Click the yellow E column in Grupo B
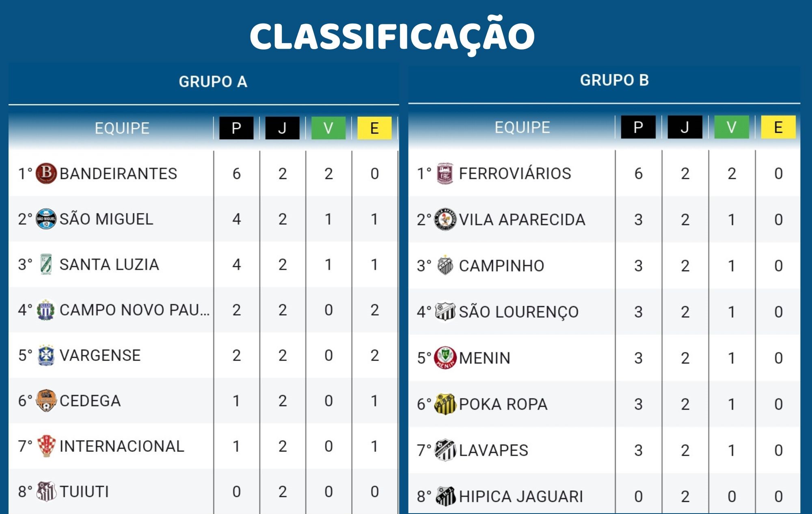Screen dimensions: 812x514 coord(778,127)
